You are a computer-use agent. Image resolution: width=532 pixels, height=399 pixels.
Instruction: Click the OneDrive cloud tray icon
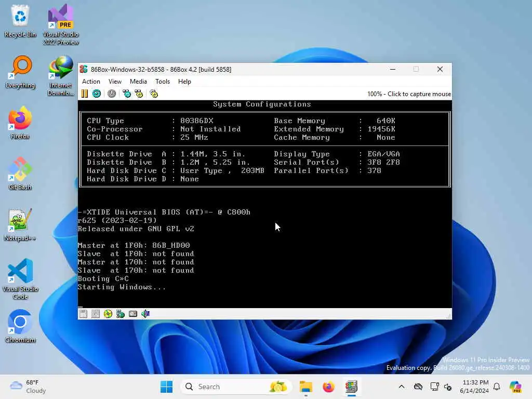pyautogui.click(x=418, y=387)
